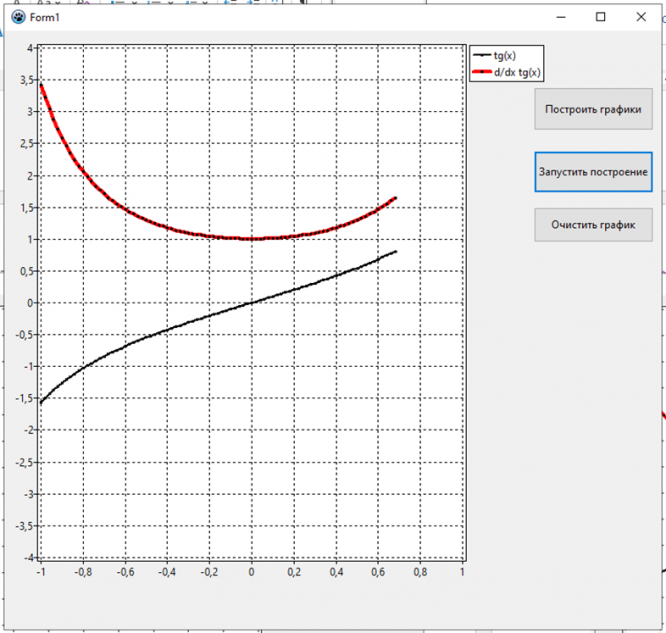This screenshot has width=666, height=633.
Task: Click the Запустить построение button
Action: coord(593,171)
